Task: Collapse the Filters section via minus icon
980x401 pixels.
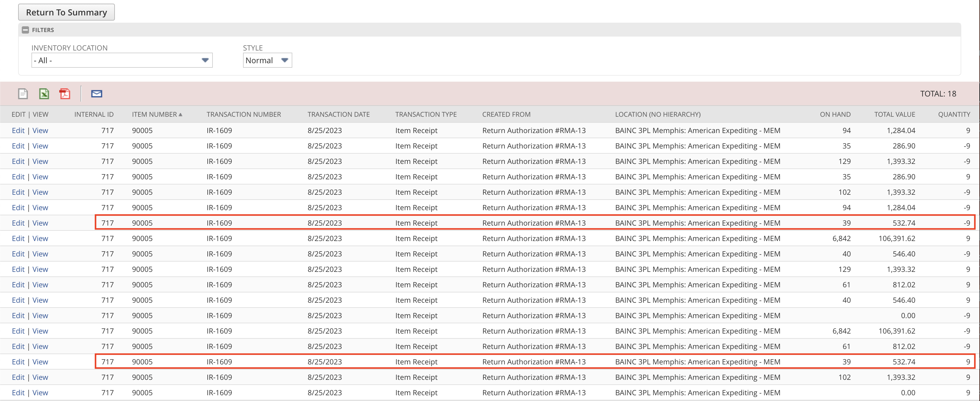Action: pyautogui.click(x=25, y=30)
